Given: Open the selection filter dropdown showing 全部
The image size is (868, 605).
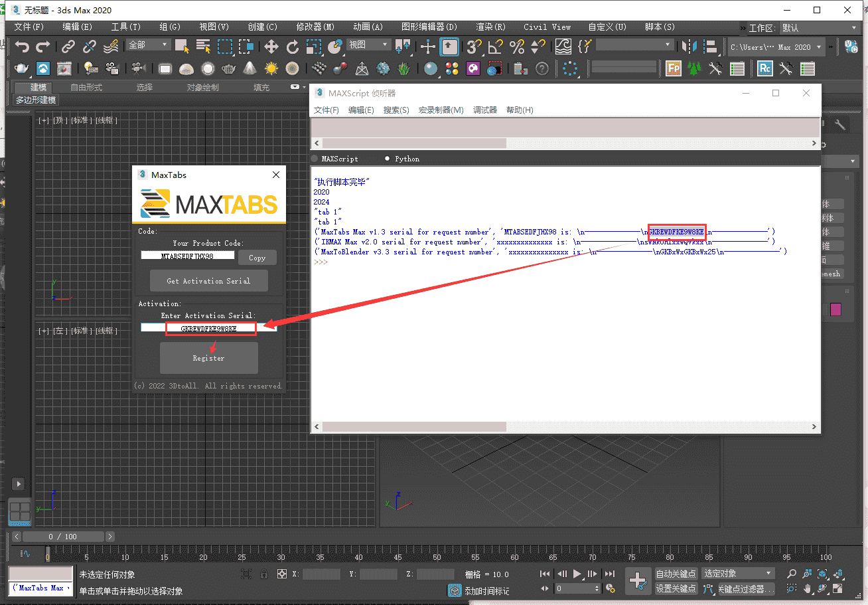Looking at the screenshot, I should 148,45.
